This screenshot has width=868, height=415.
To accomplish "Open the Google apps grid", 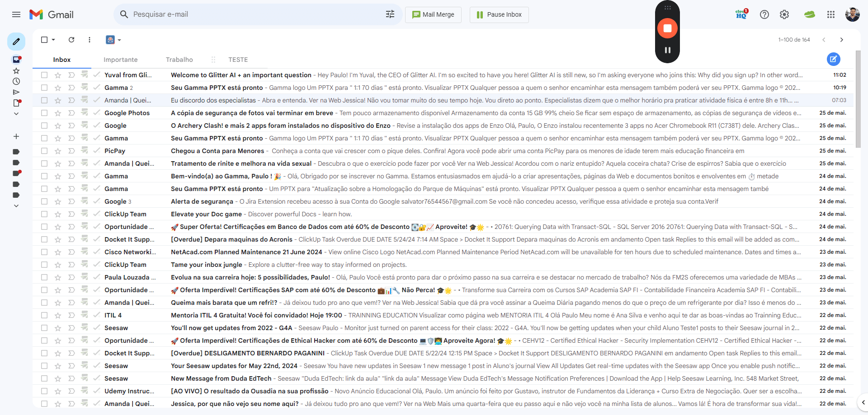I will 831,14.
